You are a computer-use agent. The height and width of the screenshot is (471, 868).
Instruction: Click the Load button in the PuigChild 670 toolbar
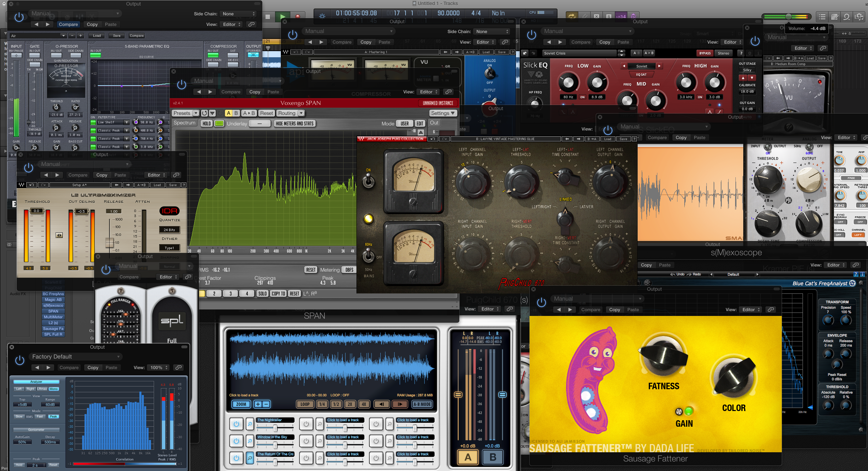pos(608,139)
